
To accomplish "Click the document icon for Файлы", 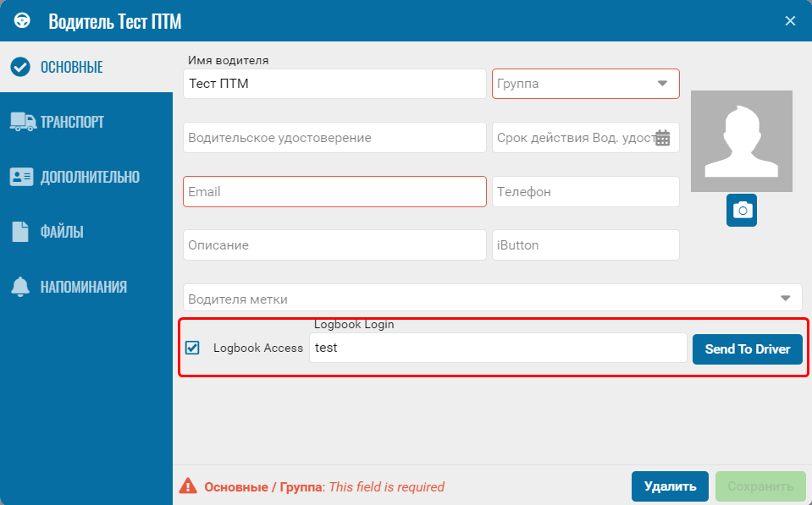I will 20,231.
